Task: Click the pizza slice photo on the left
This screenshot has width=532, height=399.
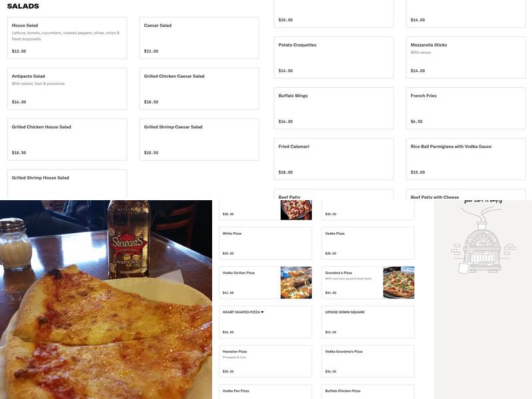Action: [106, 299]
